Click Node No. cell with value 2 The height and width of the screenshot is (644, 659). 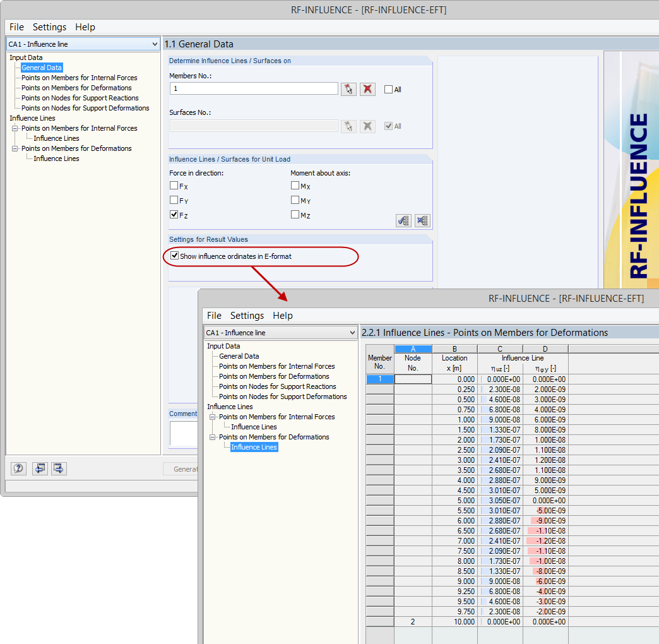point(413,621)
